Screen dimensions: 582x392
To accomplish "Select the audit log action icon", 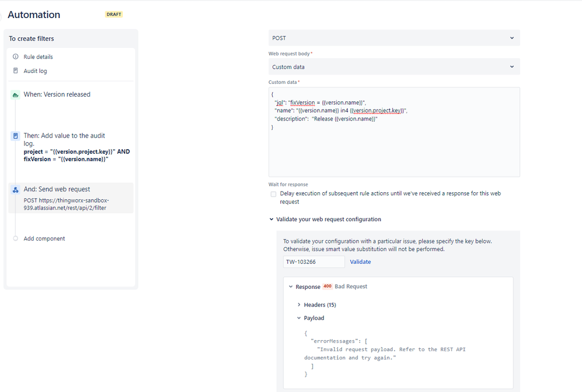I will (15, 136).
